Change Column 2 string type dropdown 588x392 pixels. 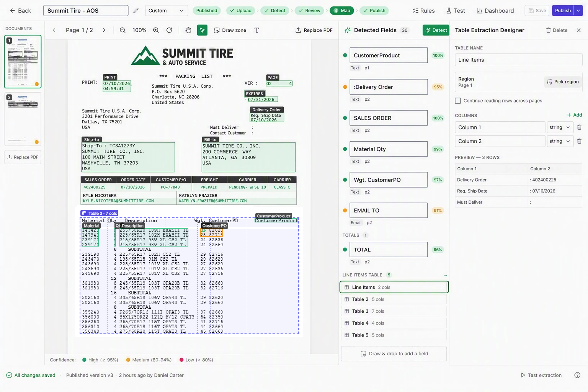pyautogui.click(x=560, y=141)
